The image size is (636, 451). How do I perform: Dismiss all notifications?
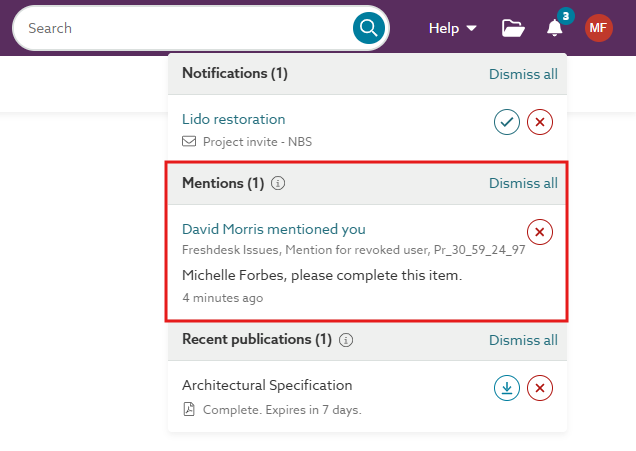[x=523, y=74]
